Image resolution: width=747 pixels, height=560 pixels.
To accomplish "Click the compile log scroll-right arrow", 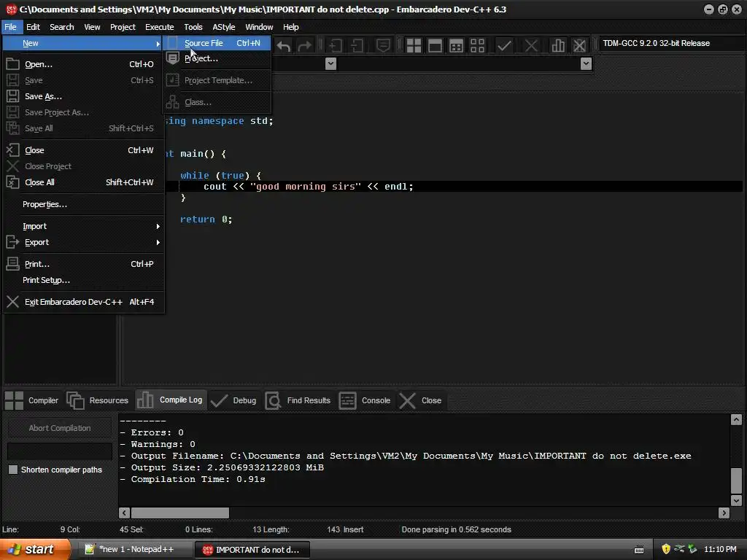I will tap(724, 513).
